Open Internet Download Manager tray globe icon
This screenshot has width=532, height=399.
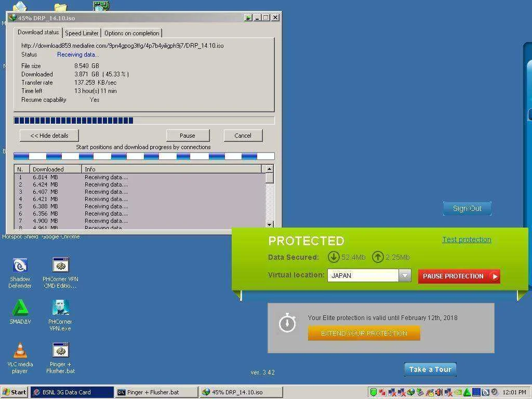point(411,392)
